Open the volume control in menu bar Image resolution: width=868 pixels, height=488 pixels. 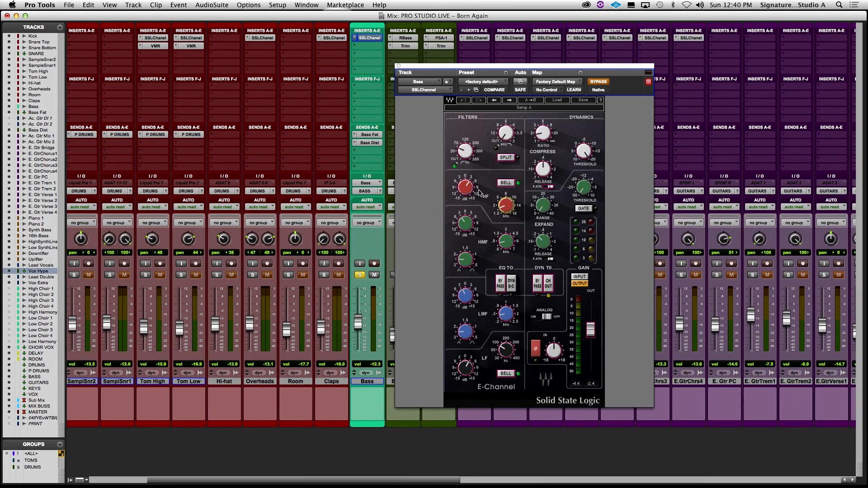tap(700, 5)
